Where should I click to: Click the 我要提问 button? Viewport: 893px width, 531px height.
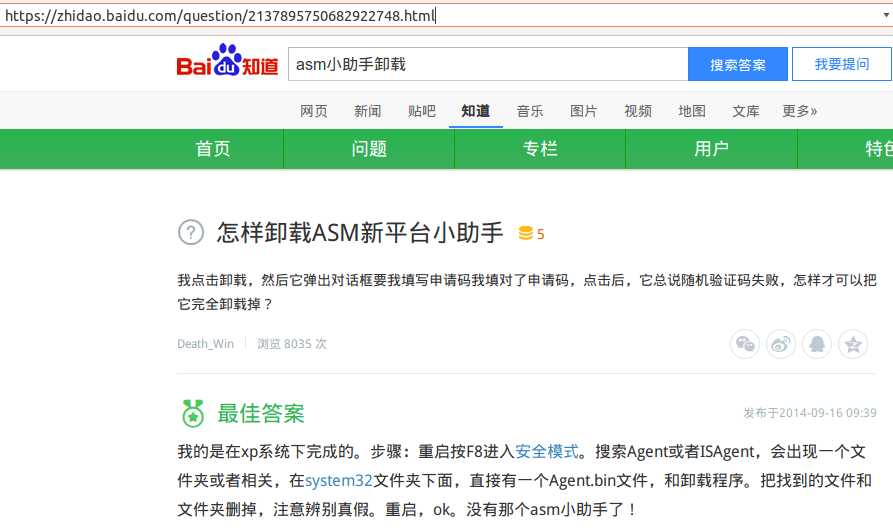point(842,64)
